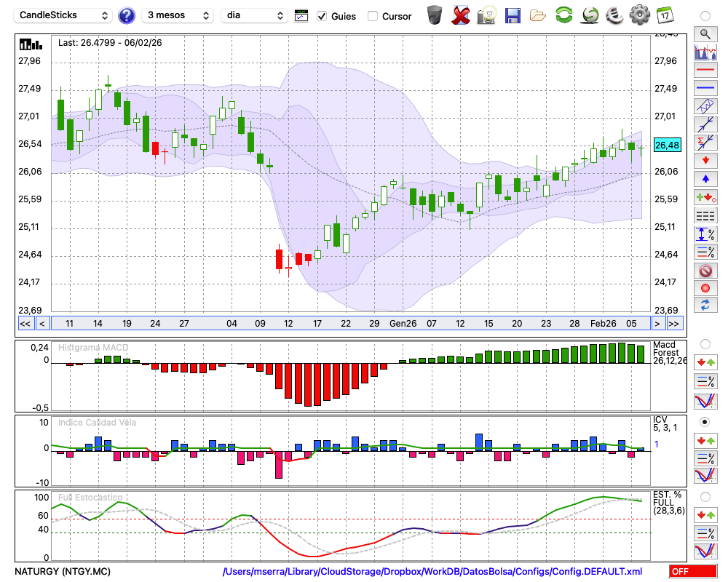
Task: Select the ICV panel radio button
Action: (705, 422)
